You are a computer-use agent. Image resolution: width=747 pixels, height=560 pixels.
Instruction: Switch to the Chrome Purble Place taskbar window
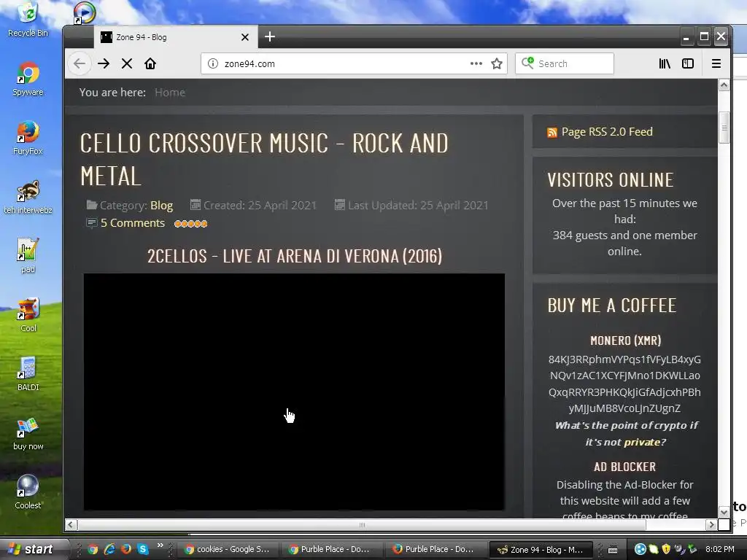coord(332,549)
